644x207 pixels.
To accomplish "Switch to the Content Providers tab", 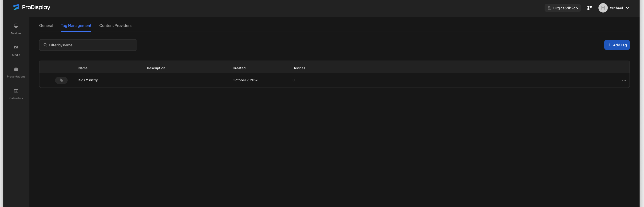I will (x=115, y=26).
